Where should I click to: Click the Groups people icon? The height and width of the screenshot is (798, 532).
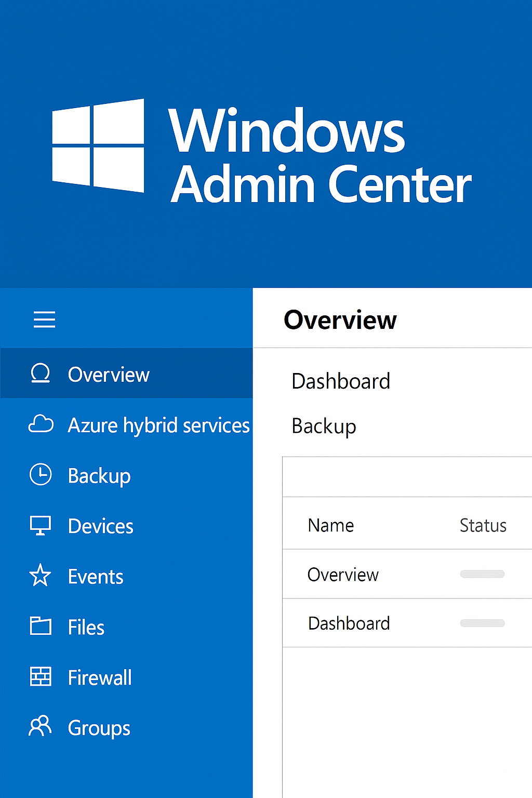[40, 727]
